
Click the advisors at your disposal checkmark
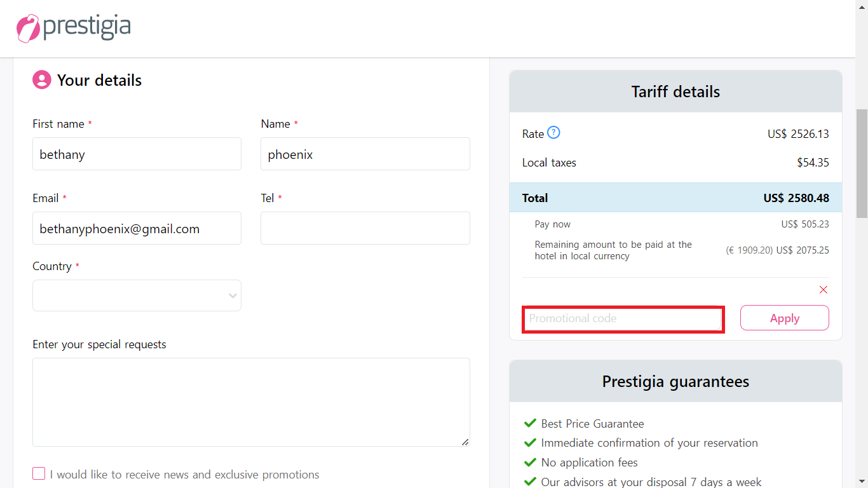point(530,482)
